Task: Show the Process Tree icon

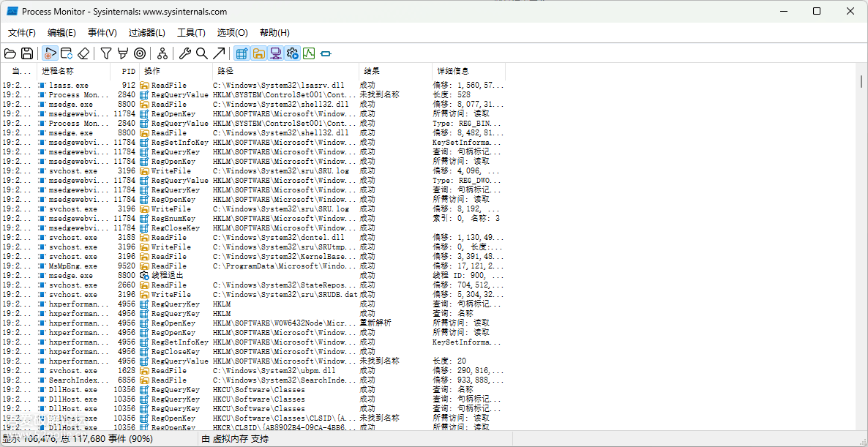Action: [x=162, y=53]
